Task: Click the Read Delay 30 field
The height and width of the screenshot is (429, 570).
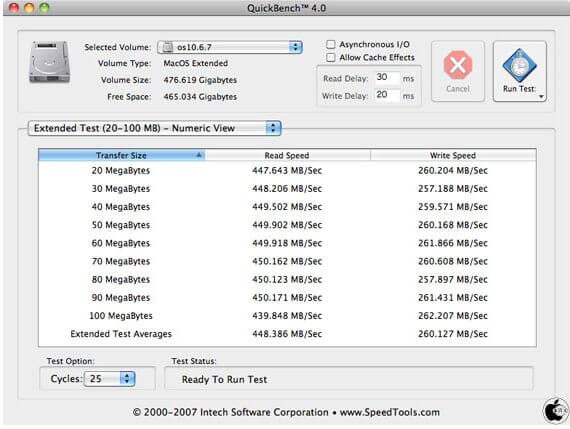Action: [x=387, y=77]
